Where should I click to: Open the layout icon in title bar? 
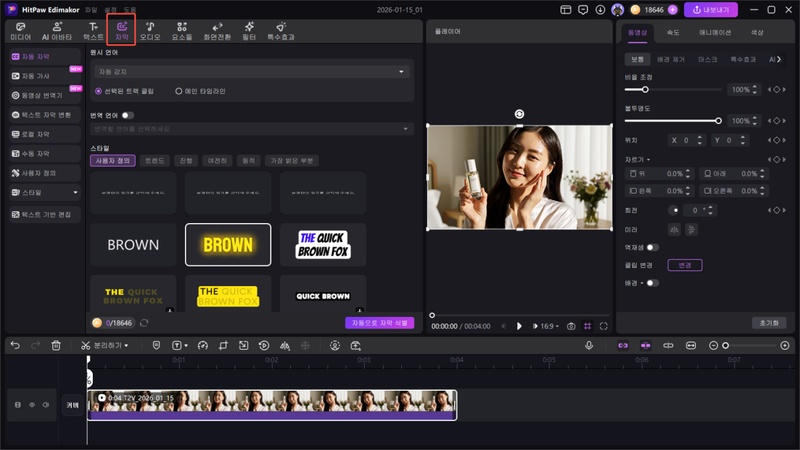tap(565, 10)
